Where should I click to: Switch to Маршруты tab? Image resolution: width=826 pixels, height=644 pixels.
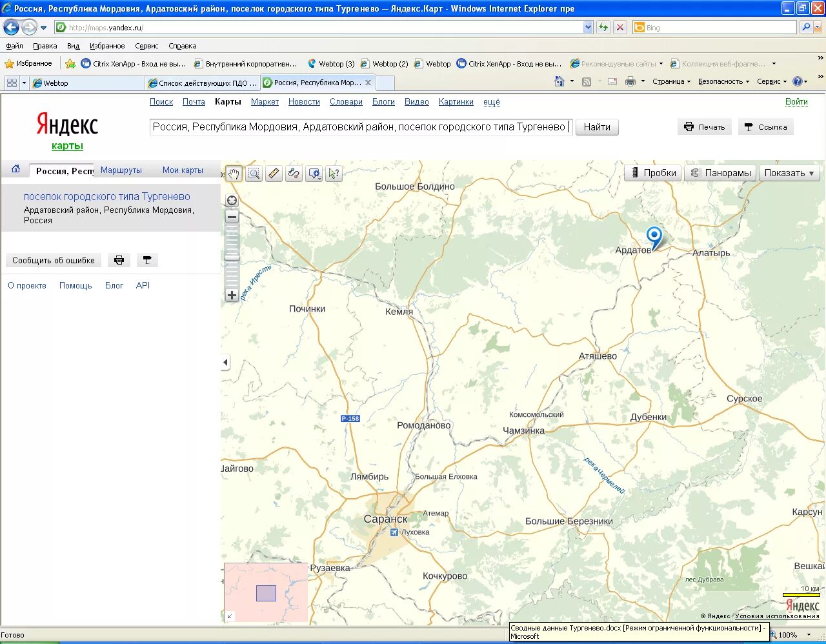tap(121, 170)
